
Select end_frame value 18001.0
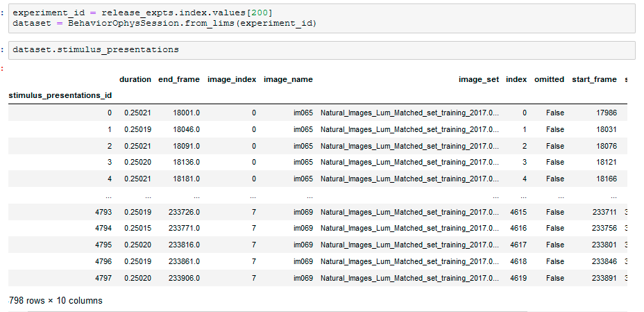(x=187, y=113)
